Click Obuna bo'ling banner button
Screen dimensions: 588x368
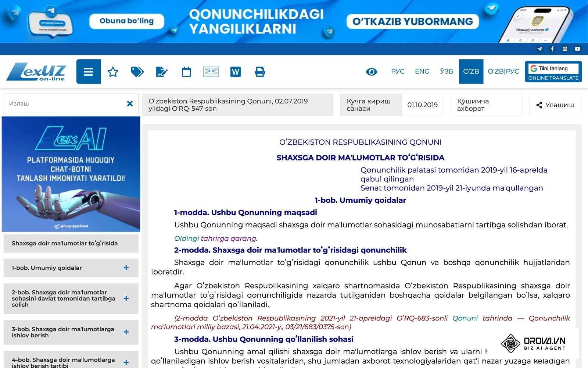[x=126, y=21]
